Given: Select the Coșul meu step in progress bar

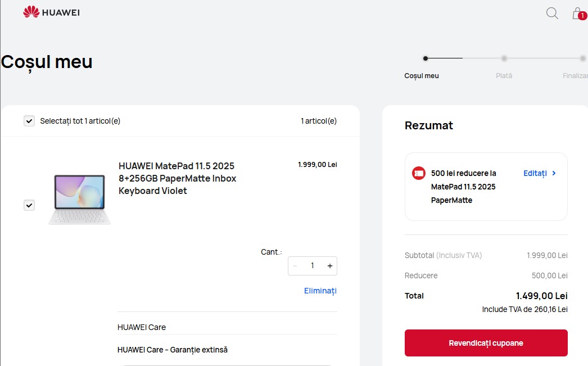Looking at the screenshot, I should [422, 76].
